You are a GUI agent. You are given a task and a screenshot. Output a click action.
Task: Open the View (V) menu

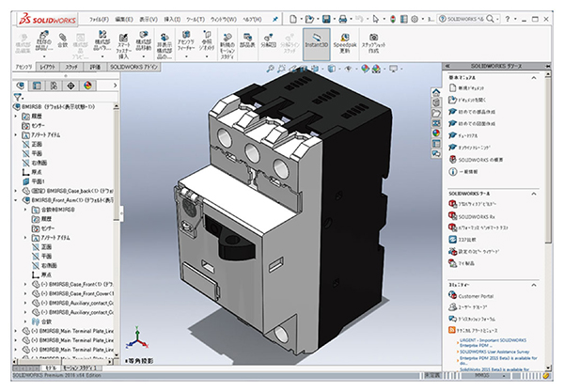[149, 19]
